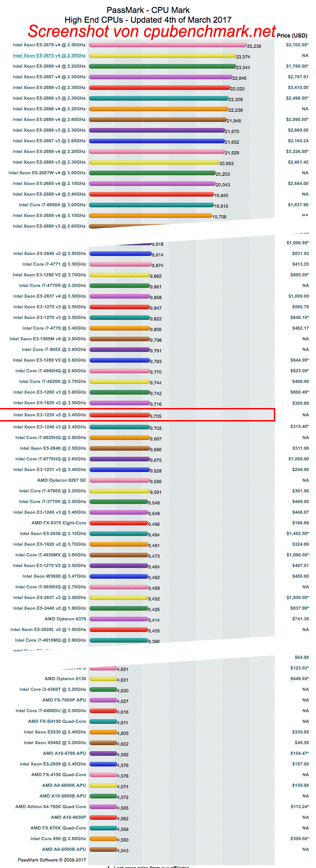
Task: Click the AMD FX-9370 Eight-Core label
Action: [x=59, y=523]
